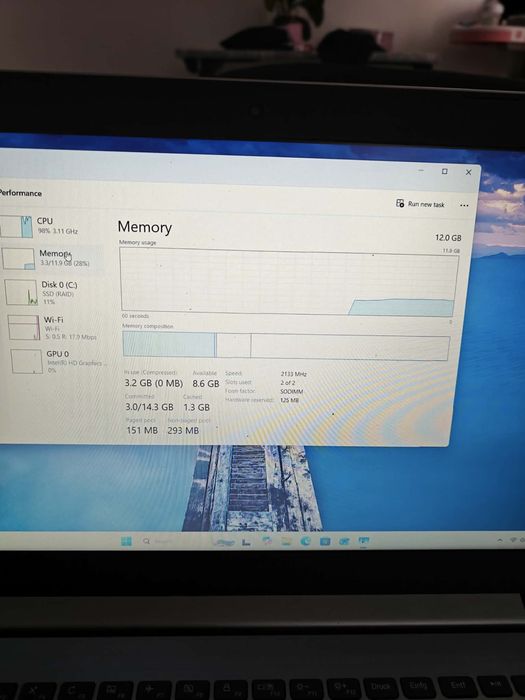Image resolution: width=525 pixels, height=700 pixels.
Task: Click the 8.6 GB available value
Action: click(x=206, y=383)
